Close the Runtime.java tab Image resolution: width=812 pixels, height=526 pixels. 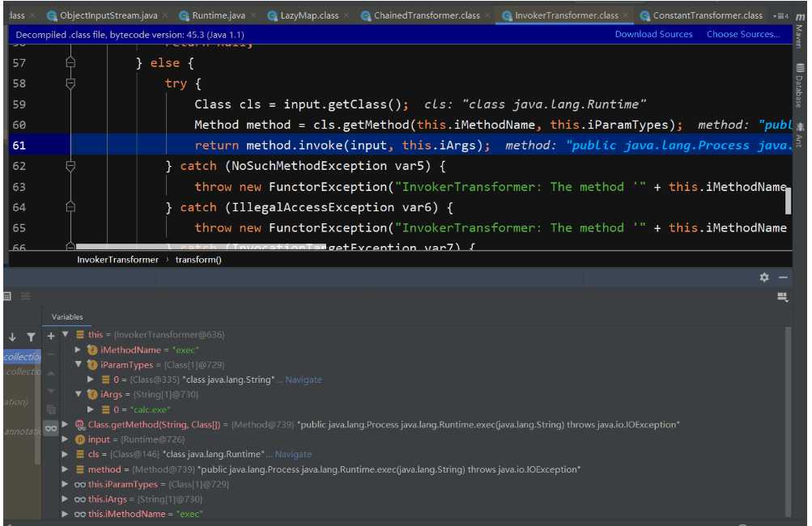click(x=253, y=15)
